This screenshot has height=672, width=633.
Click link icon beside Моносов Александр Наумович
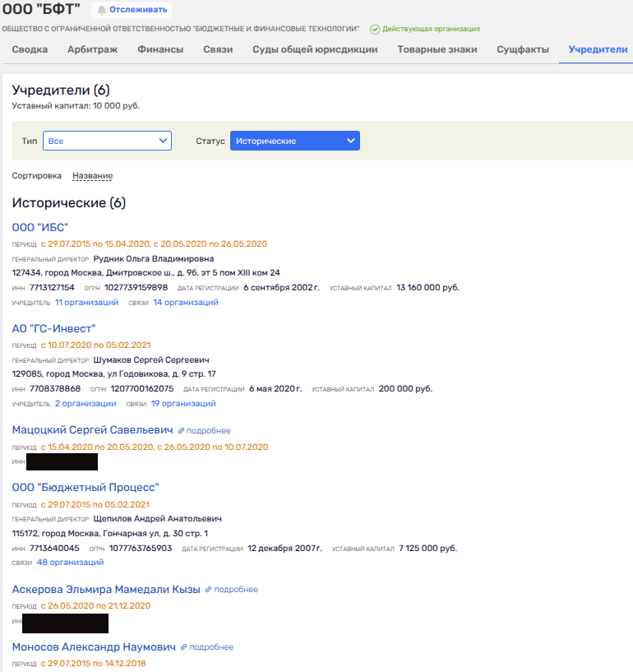click(183, 647)
